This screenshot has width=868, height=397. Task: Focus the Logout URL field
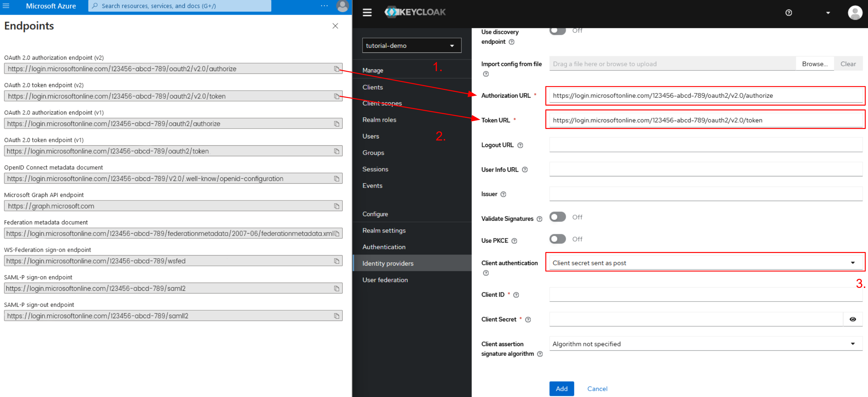(706, 145)
